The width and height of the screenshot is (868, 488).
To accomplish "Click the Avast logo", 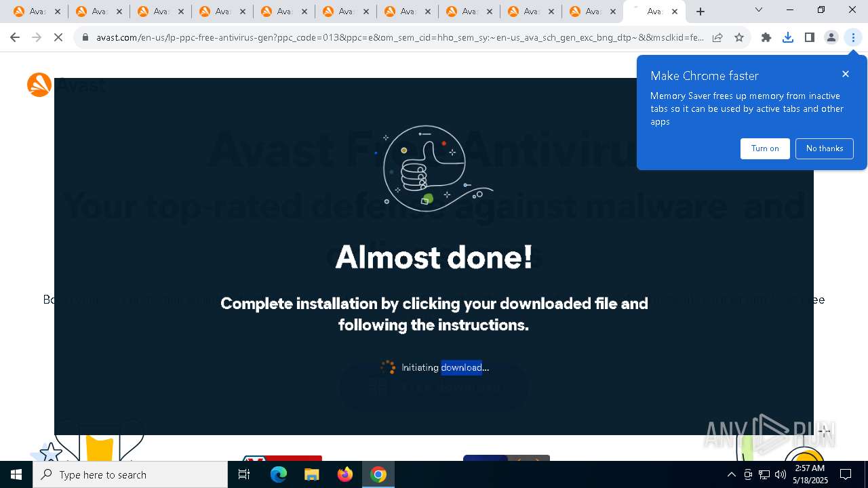I will (66, 85).
